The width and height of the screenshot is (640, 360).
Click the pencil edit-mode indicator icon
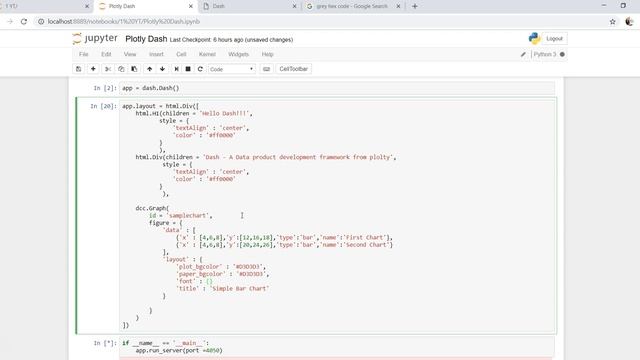[523, 54]
